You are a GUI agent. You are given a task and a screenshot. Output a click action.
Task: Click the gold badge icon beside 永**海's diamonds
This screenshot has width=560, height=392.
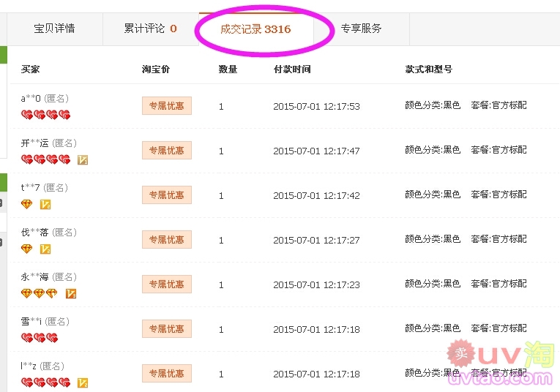tap(71, 293)
